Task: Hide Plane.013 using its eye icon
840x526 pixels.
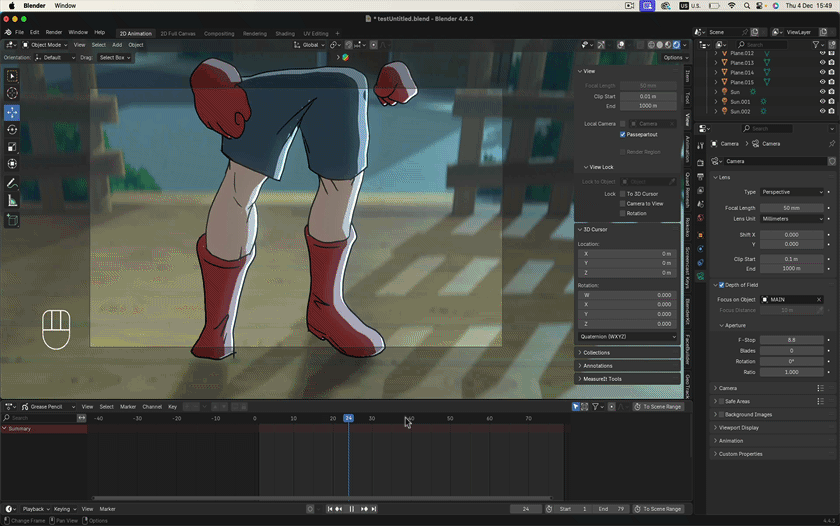Action: 822,63
